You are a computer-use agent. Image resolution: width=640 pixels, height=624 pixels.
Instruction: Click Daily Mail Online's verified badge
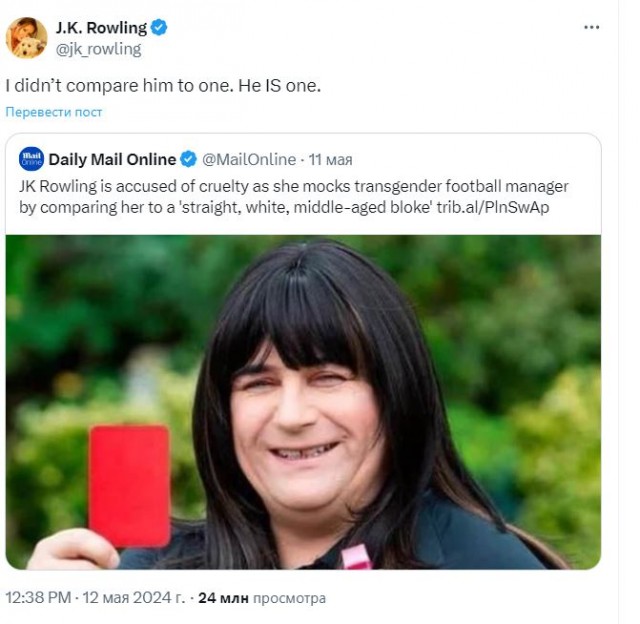(x=188, y=160)
